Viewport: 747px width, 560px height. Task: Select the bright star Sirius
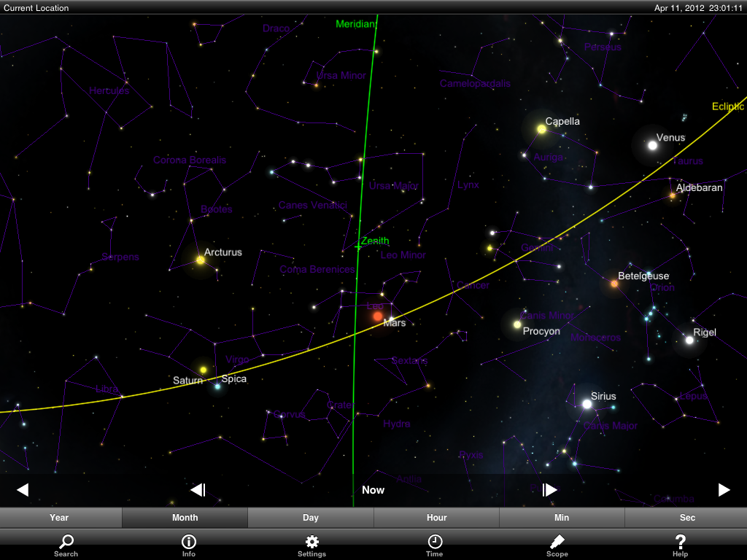point(587,404)
